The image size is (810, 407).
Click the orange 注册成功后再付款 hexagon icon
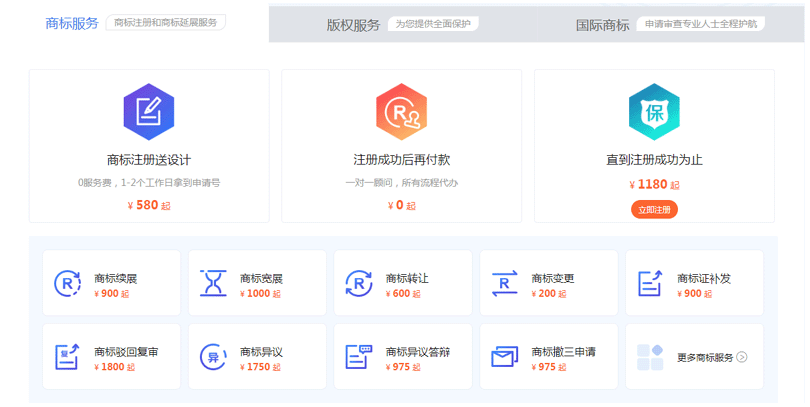pos(401,112)
